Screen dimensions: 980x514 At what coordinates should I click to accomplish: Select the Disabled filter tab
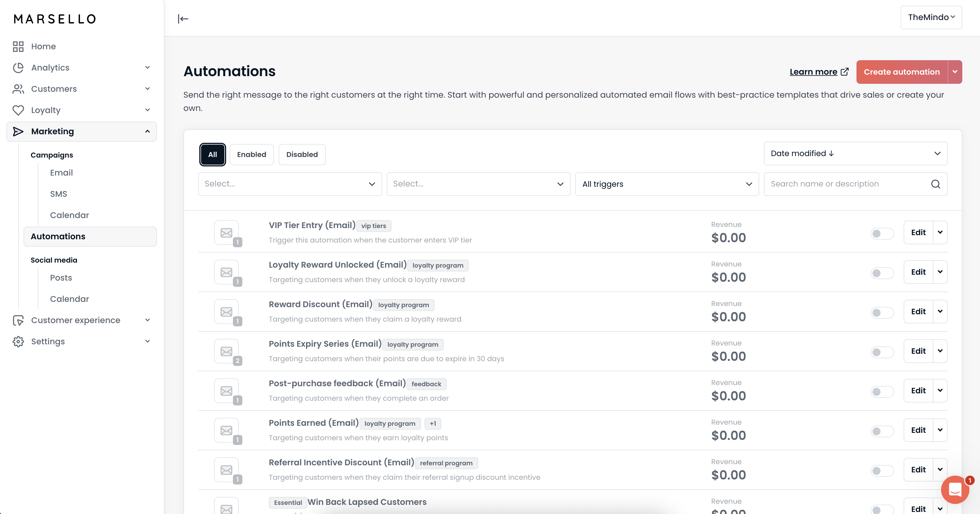[302, 155]
